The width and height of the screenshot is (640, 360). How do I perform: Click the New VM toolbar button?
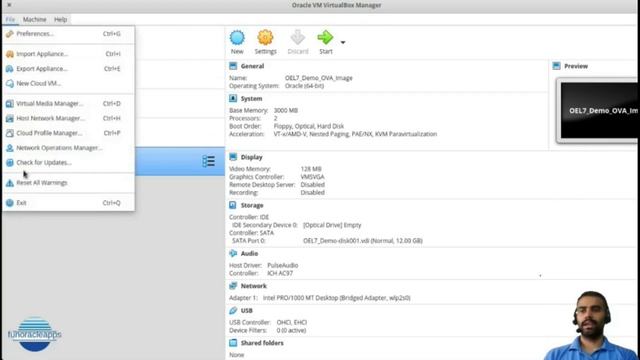coord(237,42)
